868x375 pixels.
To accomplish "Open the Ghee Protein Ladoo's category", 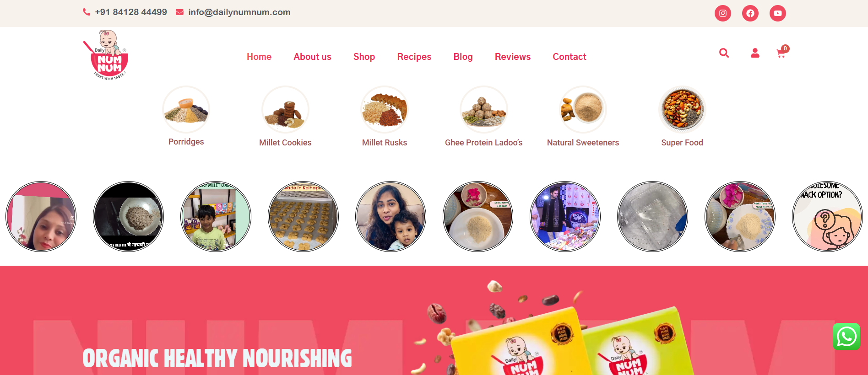I will (x=483, y=143).
